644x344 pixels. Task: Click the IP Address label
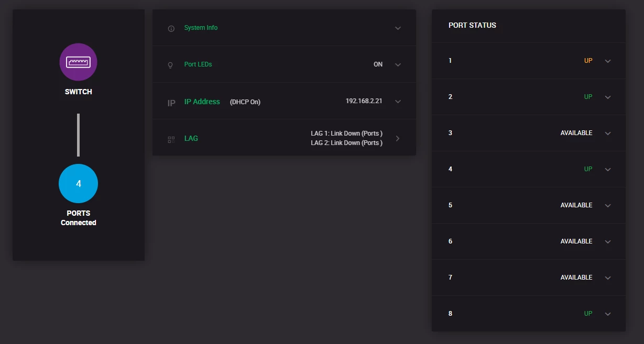pos(202,102)
